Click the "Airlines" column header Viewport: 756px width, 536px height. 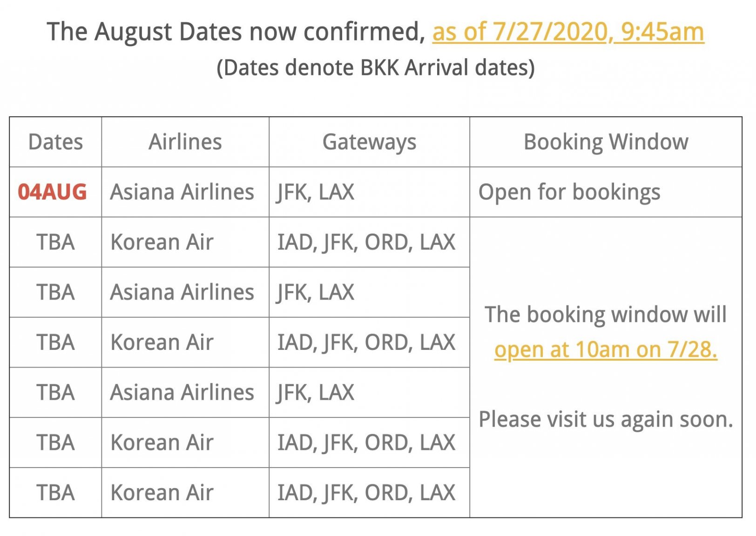(185, 142)
